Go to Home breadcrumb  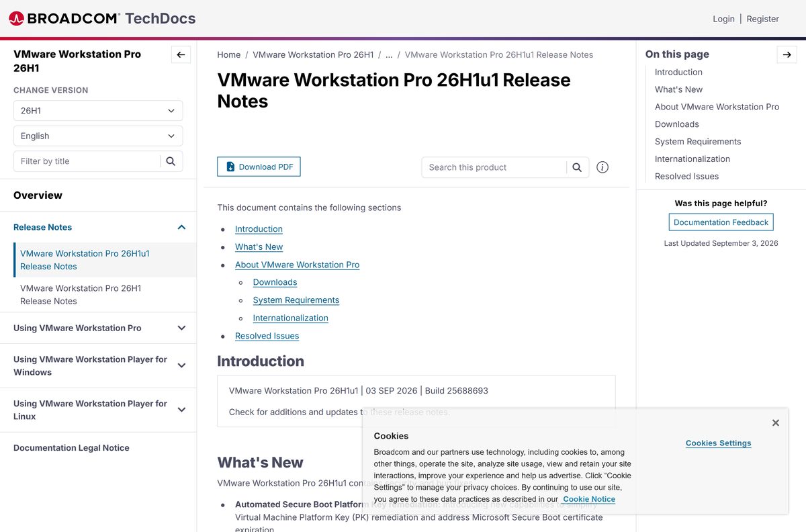pos(229,55)
